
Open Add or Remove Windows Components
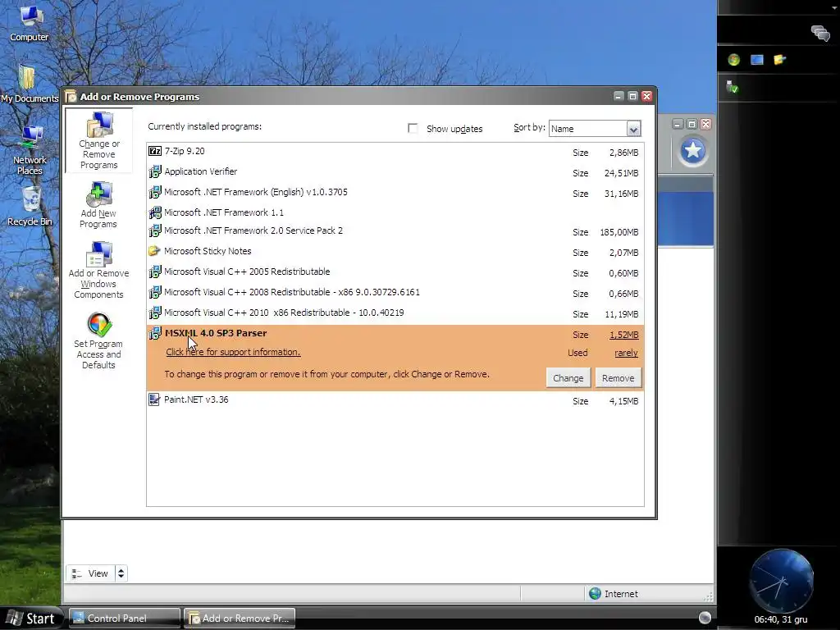(x=98, y=270)
